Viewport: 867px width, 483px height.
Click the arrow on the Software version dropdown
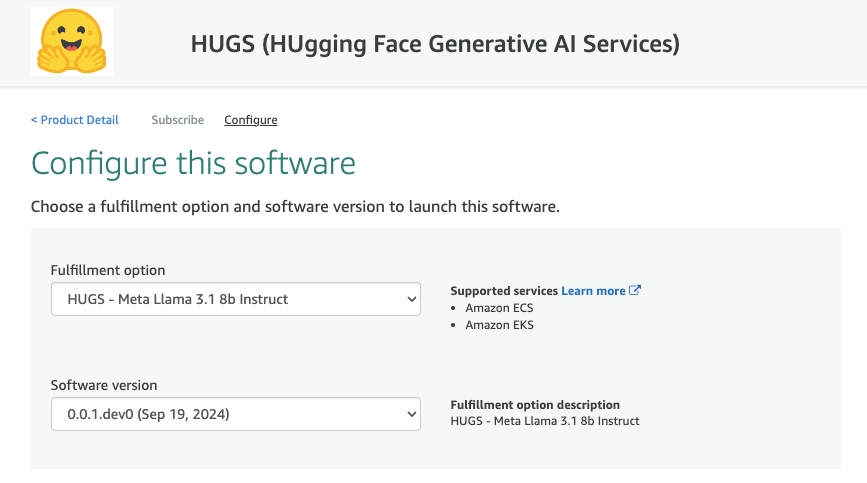coord(410,413)
